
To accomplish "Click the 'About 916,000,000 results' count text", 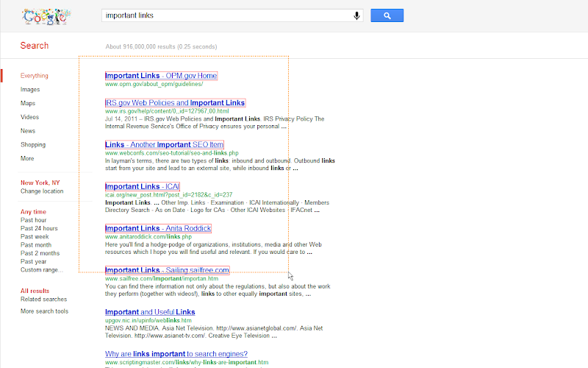I will (x=161, y=46).
